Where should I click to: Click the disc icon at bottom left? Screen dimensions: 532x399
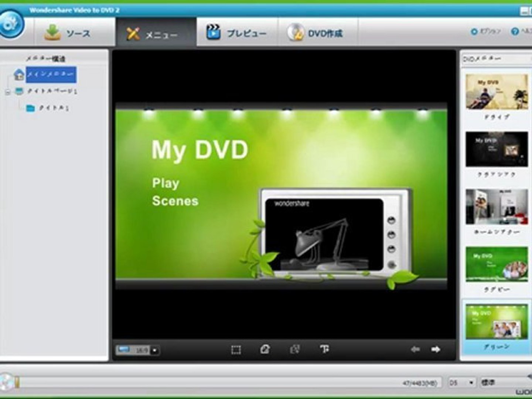tap(7, 382)
